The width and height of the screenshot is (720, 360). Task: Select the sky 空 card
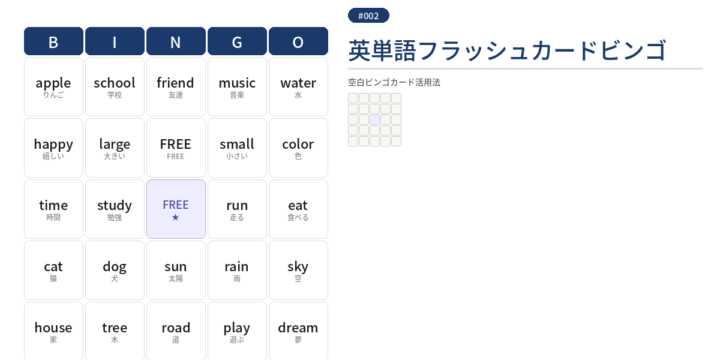click(298, 270)
